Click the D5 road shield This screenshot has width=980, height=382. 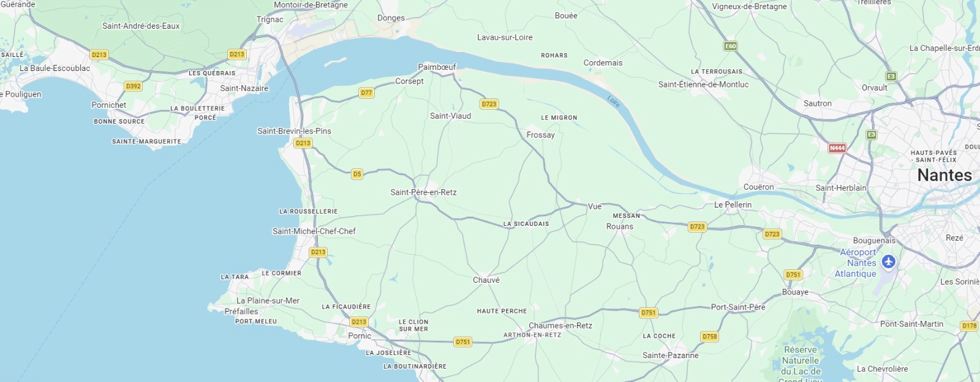tap(357, 174)
